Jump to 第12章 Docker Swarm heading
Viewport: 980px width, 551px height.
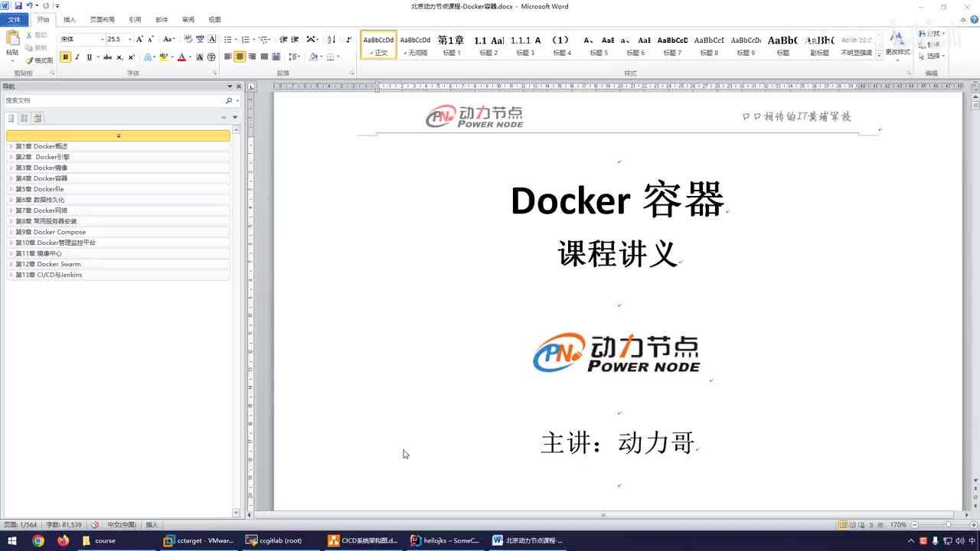click(119, 264)
